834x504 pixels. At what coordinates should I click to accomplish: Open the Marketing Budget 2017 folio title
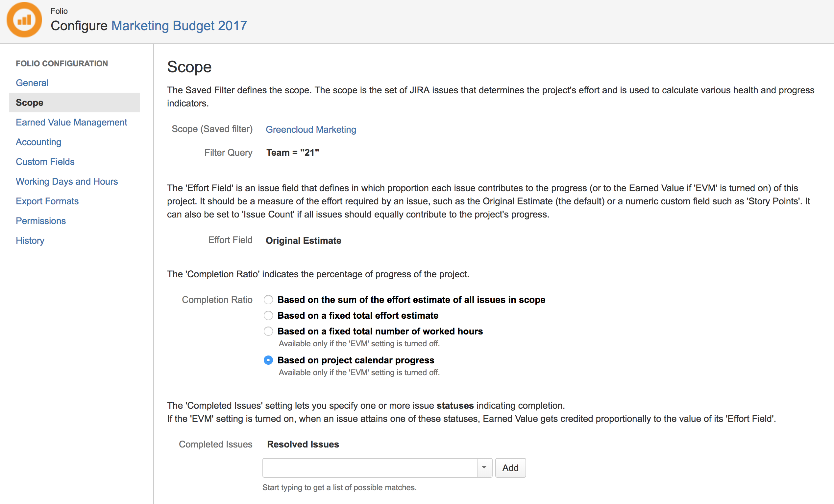coord(179,26)
